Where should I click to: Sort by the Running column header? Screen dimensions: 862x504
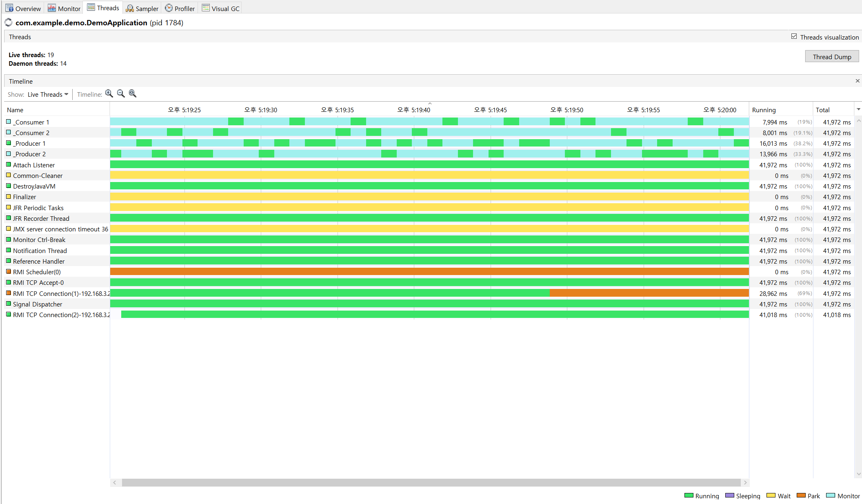(764, 110)
